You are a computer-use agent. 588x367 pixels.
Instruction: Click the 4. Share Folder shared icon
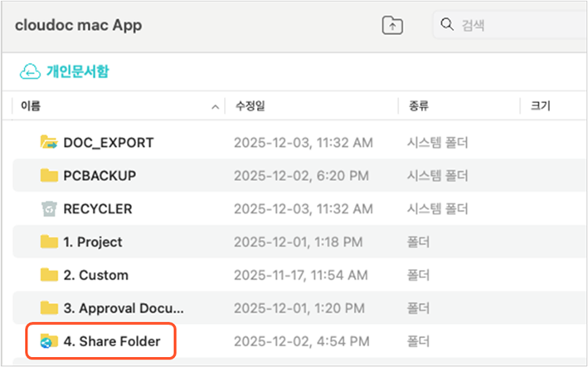[49, 341]
